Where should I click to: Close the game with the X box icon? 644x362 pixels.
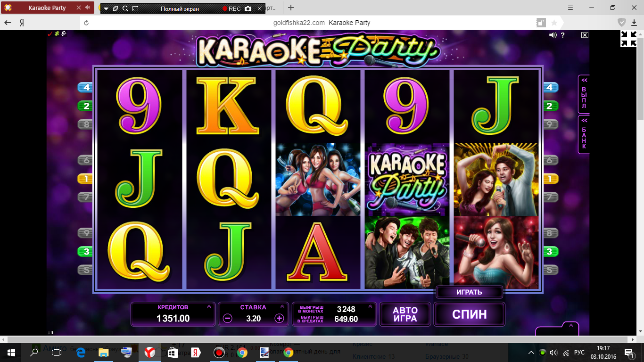click(585, 35)
